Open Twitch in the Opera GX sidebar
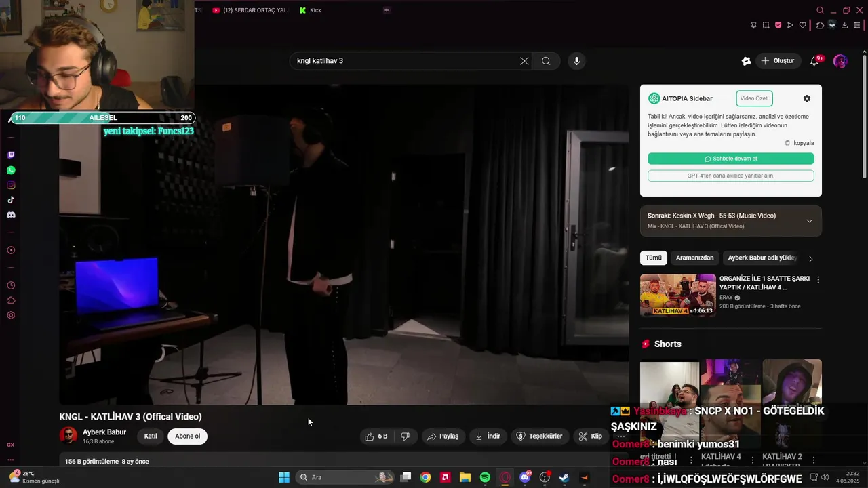This screenshot has height=488, width=868. click(11, 155)
